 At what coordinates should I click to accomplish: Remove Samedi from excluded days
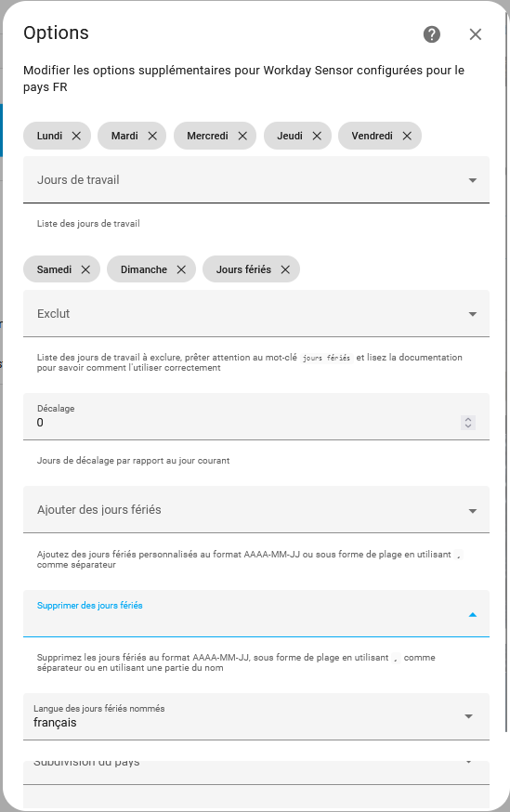[85, 269]
